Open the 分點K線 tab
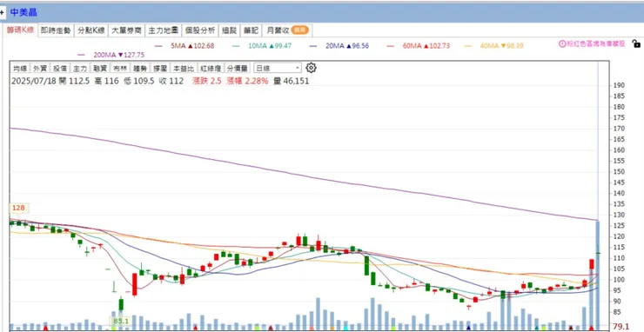Screen dimensions: 644x332 [91, 30]
